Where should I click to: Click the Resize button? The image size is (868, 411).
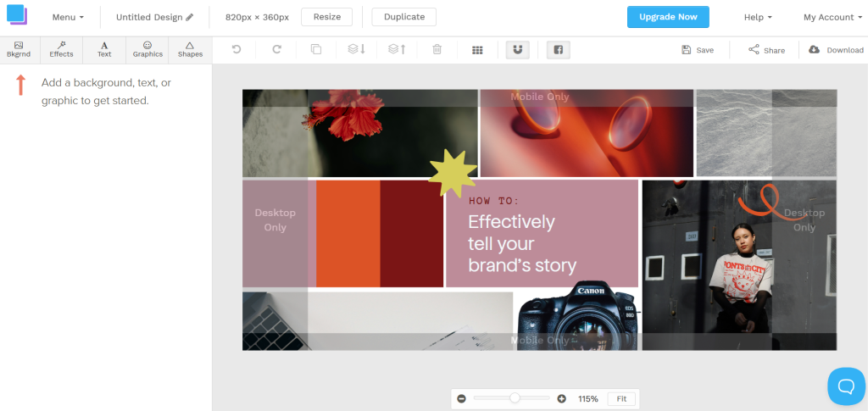(326, 17)
